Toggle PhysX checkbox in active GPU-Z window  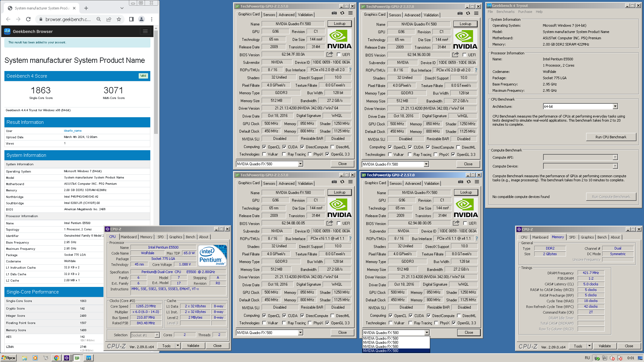[x=436, y=323]
